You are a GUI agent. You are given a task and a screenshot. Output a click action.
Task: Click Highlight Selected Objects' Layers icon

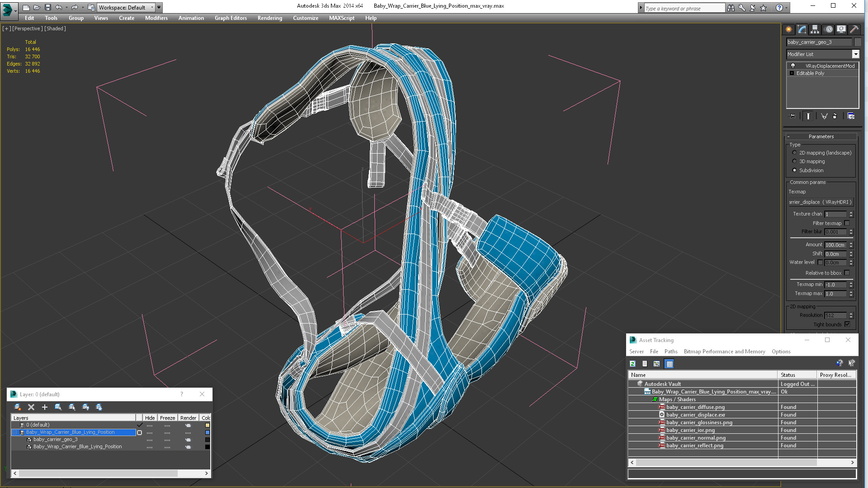(x=72, y=407)
